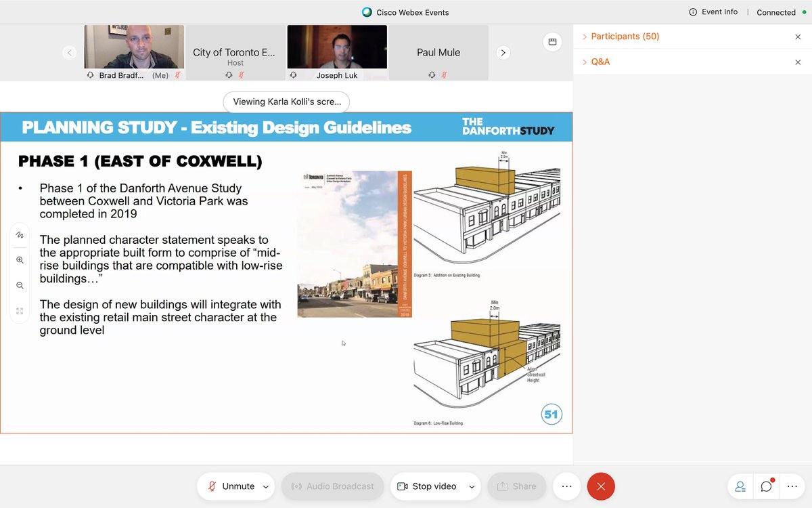Show next participants in video strip
Image resolution: width=812 pixels, height=508 pixels.
click(x=503, y=53)
